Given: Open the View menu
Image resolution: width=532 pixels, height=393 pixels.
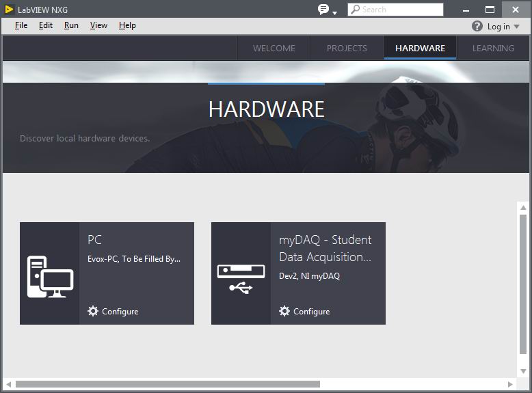Looking at the screenshot, I should pos(98,25).
